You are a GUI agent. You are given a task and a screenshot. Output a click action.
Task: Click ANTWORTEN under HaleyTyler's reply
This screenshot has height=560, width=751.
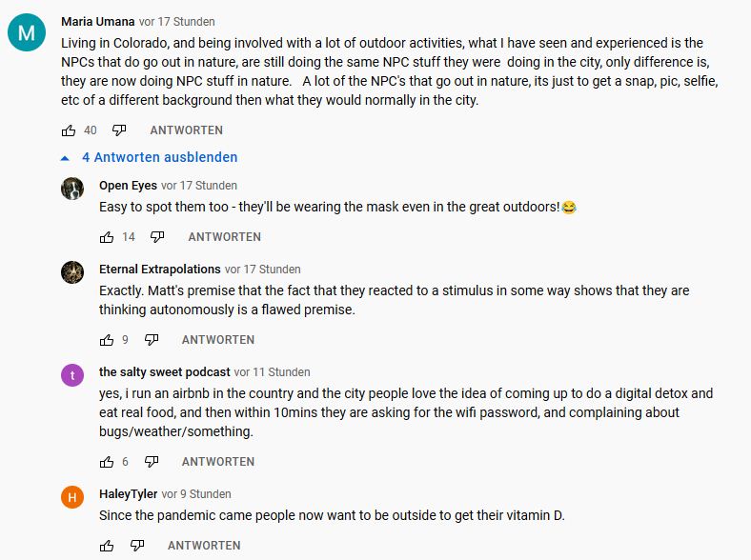pos(204,546)
